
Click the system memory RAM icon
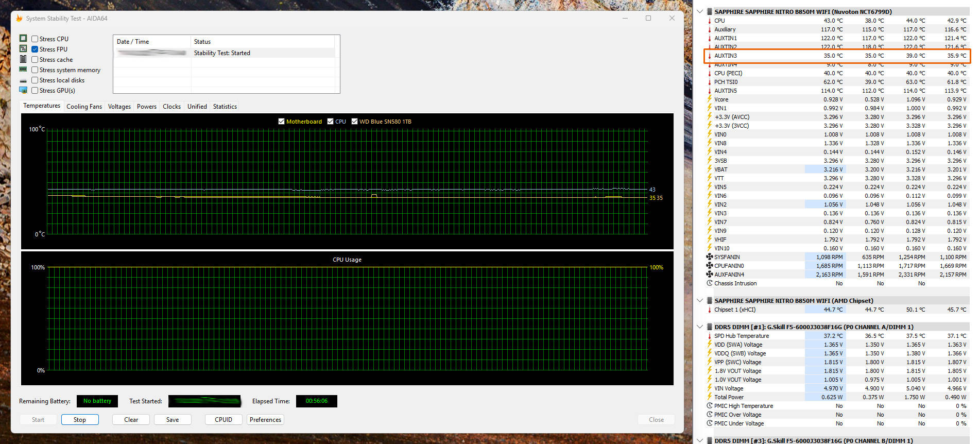click(23, 70)
